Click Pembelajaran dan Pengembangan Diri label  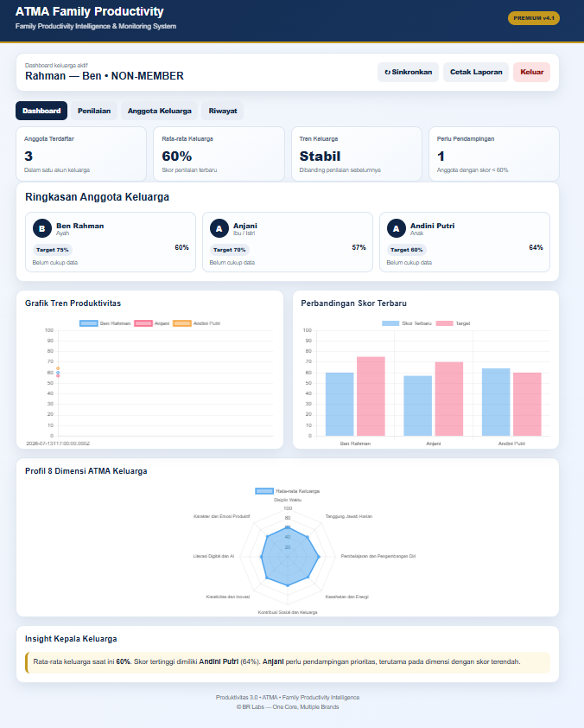point(378,556)
